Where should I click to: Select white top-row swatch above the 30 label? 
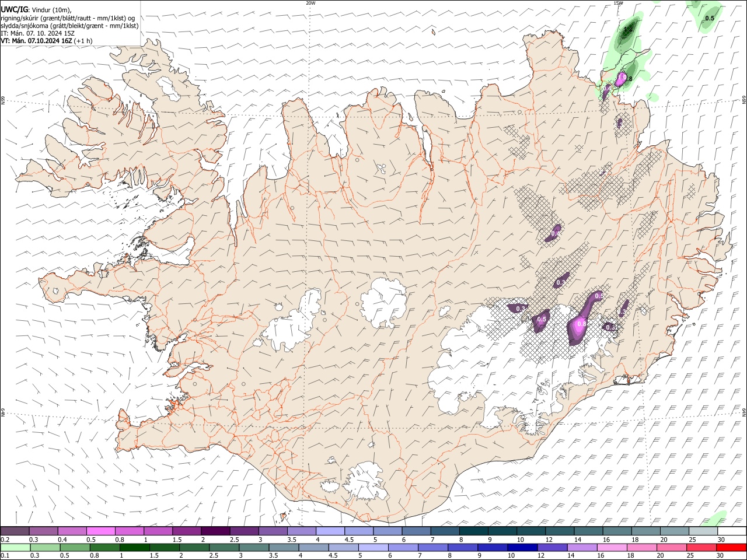click(732, 531)
